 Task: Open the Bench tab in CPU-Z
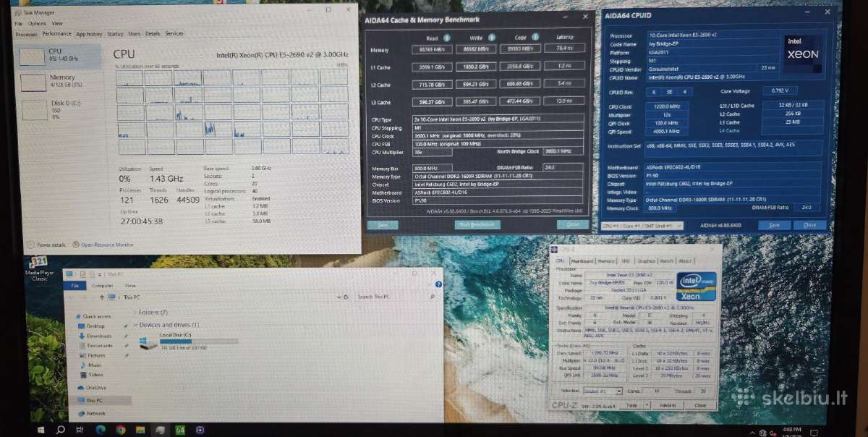tap(666, 261)
